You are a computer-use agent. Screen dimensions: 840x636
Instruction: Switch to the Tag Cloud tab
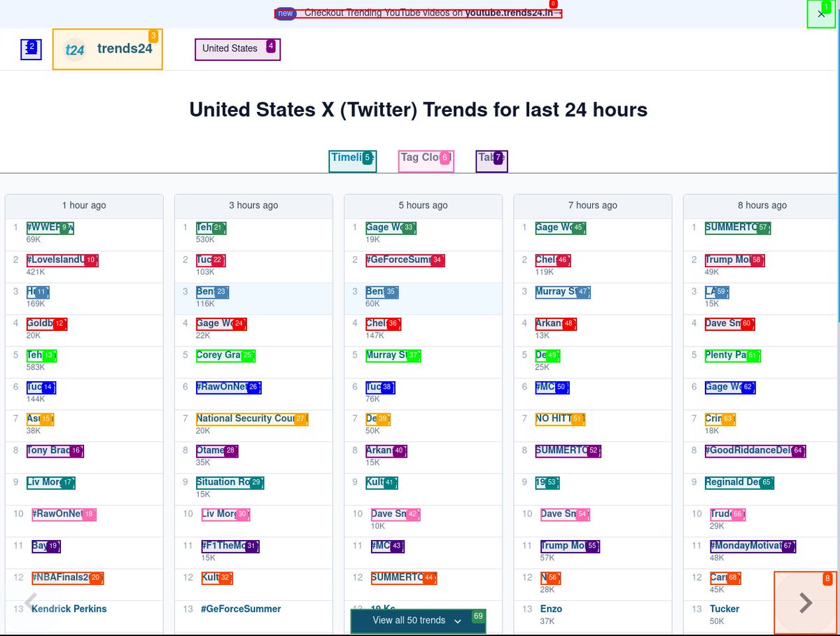click(426, 161)
